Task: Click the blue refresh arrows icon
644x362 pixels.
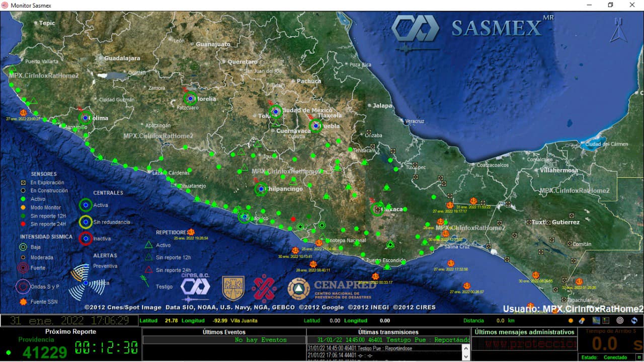Action: click(x=634, y=320)
